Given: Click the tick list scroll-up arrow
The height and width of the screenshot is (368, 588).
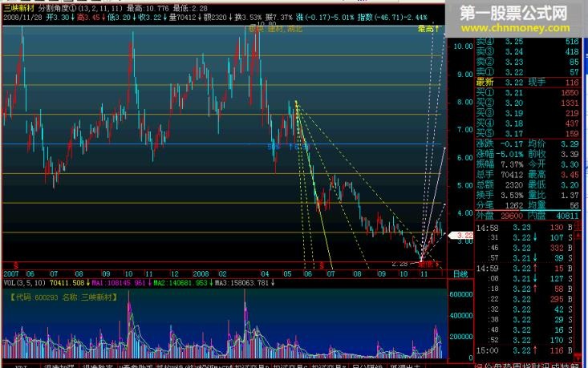Looking at the screenshot, I should tap(578, 236).
